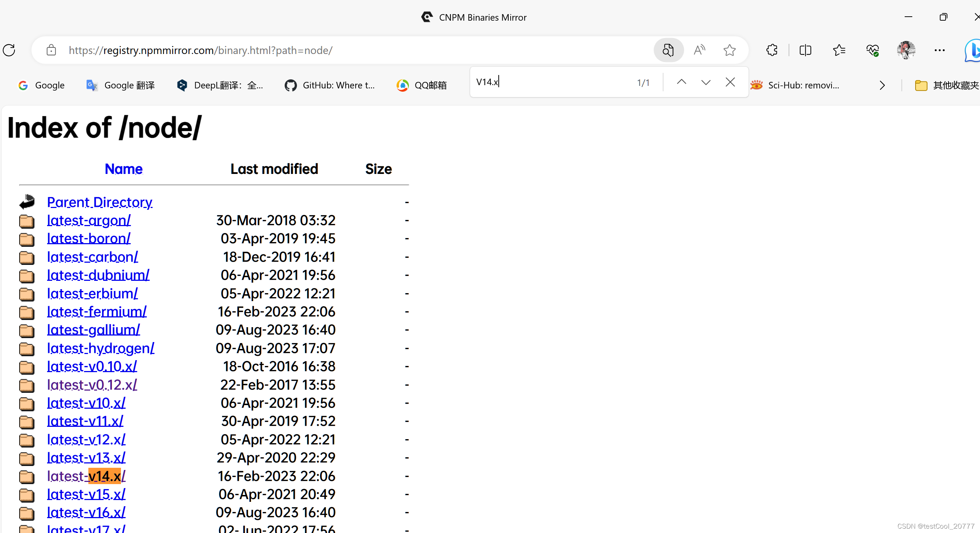Toggle split screen view icon
This screenshot has width=980, height=533.
pos(805,50)
